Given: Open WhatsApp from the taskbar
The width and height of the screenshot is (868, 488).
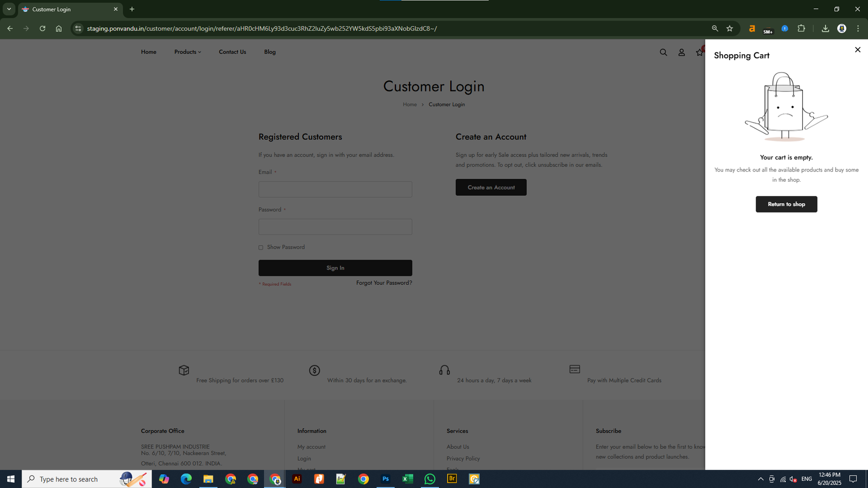Looking at the screenshot, I should 430,479.
